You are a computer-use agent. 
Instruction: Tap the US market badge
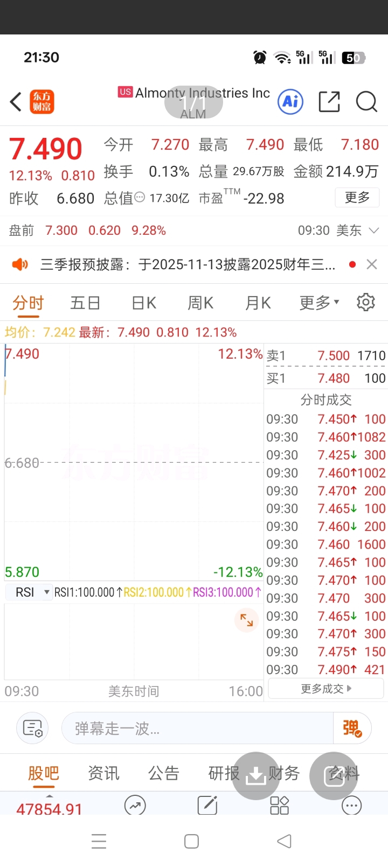tap(126, 92)
